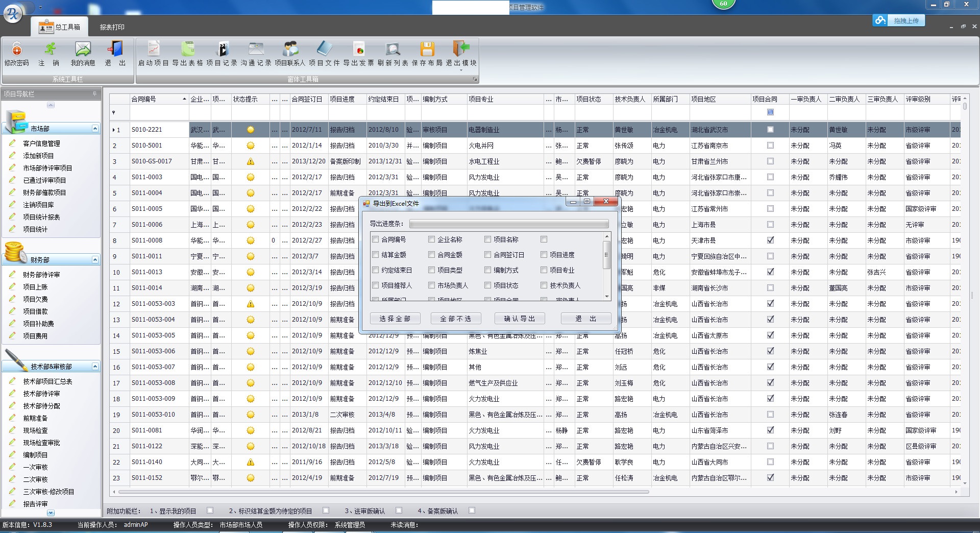Click the 启动项目 start project icon

(153, 49)
